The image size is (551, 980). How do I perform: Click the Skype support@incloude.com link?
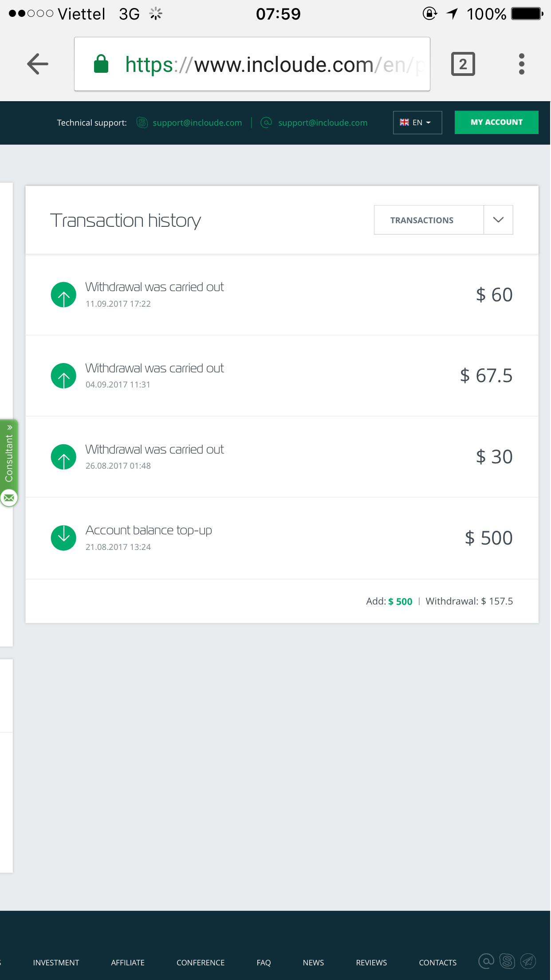(x=197, y=123)
